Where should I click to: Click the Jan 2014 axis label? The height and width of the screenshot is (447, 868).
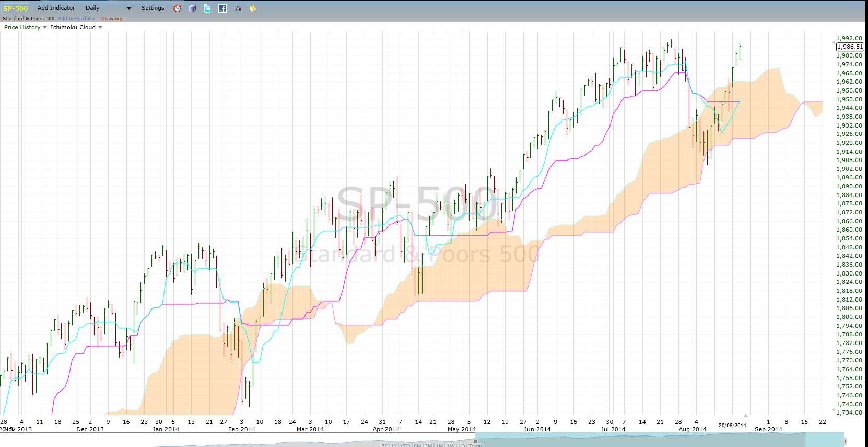coord(166,429)
